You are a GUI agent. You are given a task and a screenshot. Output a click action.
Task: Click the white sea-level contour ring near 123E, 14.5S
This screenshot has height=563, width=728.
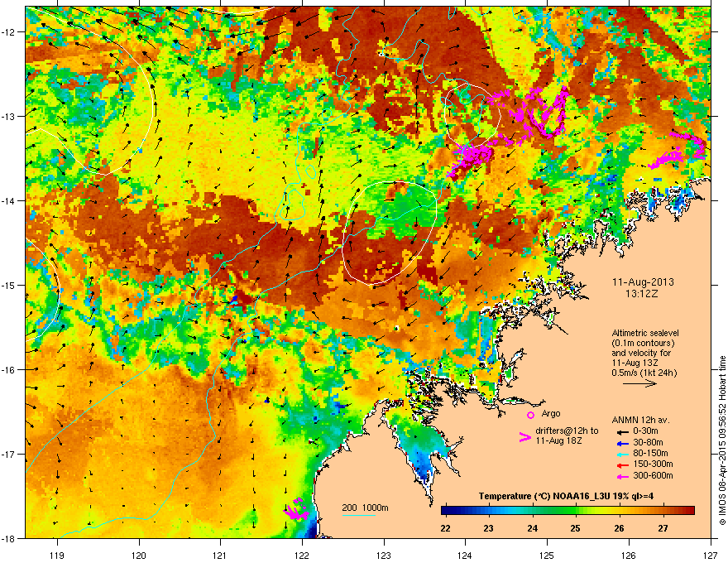(x=390, y=233)
